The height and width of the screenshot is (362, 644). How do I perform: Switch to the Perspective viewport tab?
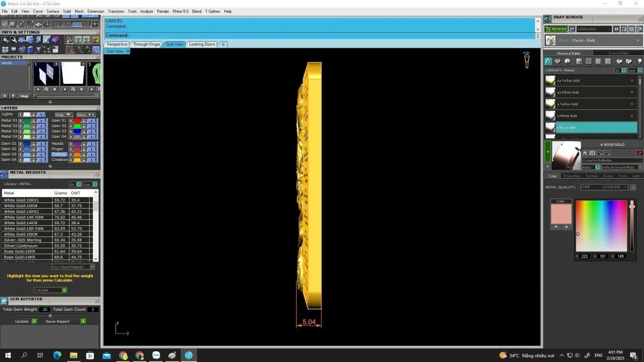point(116,45)
